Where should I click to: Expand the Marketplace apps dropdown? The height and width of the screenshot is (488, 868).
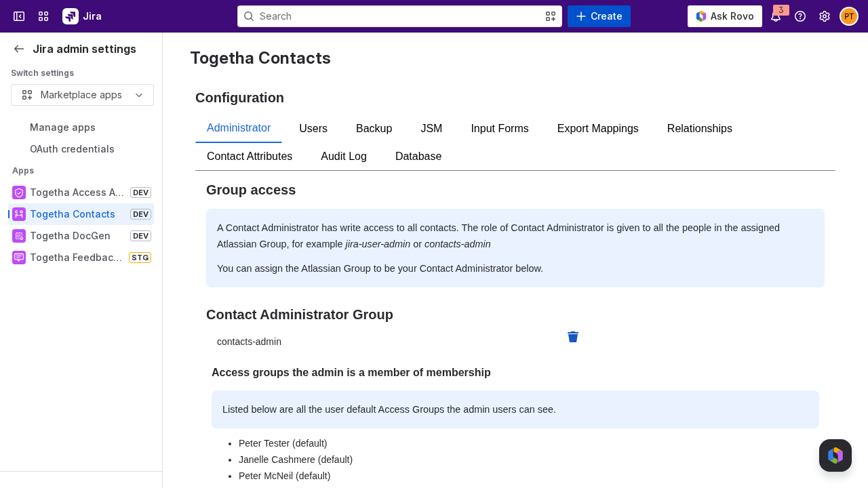[82, 95]
